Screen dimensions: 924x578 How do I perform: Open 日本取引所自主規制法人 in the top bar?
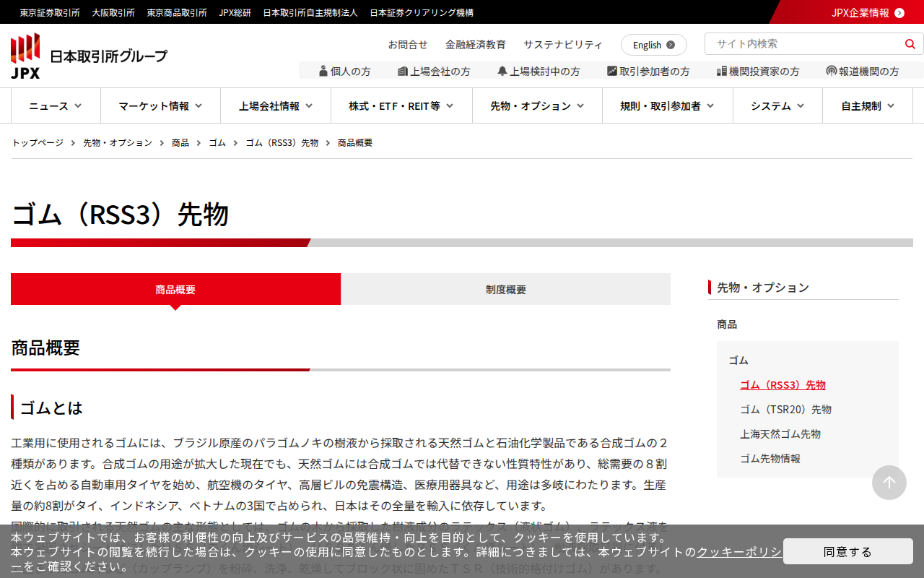pyautogui.click(x=310, y=12)
